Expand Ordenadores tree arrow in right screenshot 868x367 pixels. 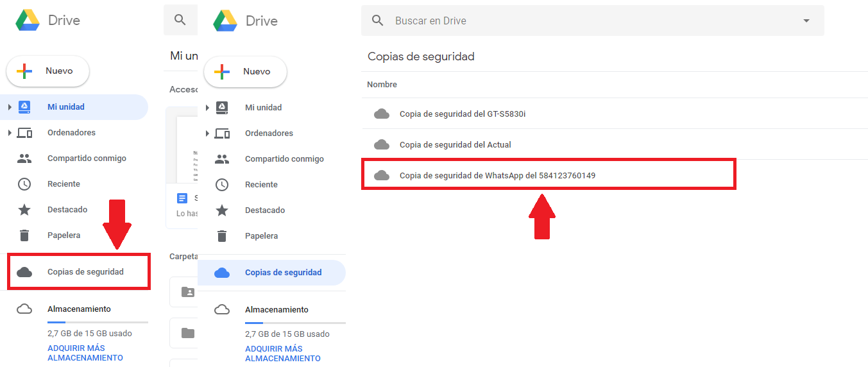click(207, 133)
